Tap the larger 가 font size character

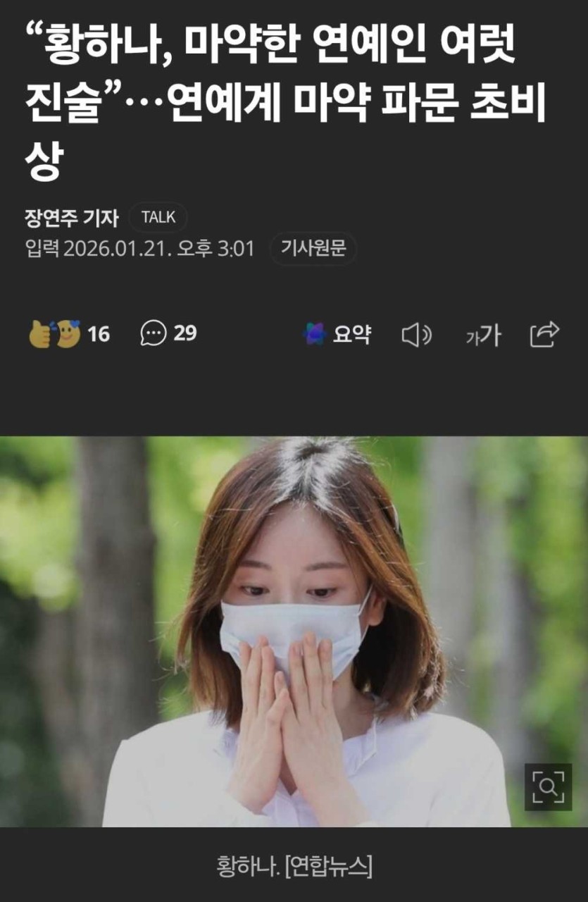(x=490, y=335)
